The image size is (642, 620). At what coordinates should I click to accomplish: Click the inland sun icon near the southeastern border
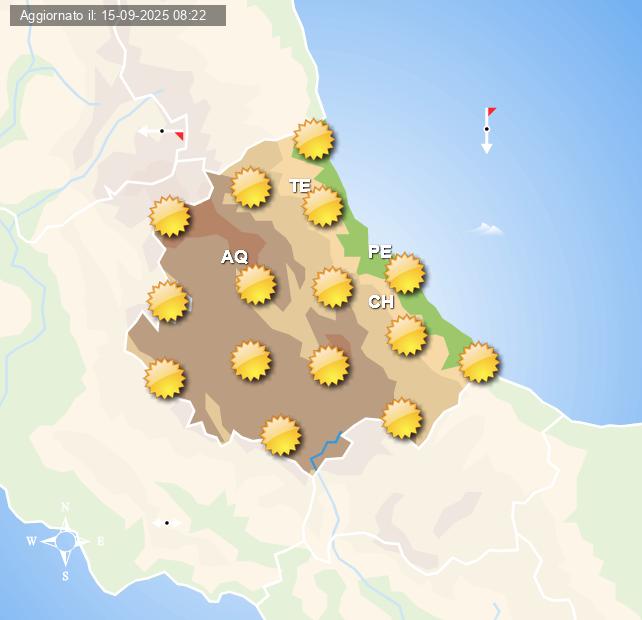coord(402,418)
